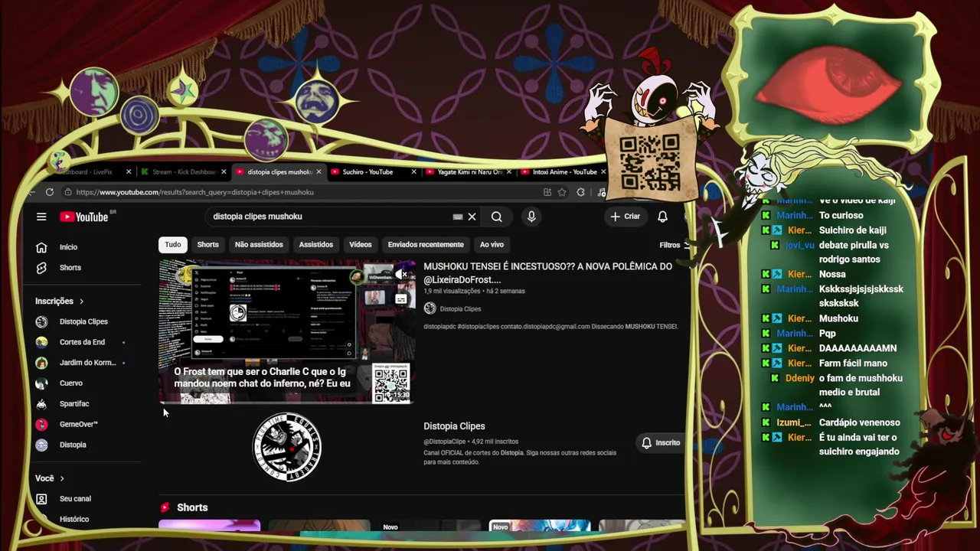980x551 pixels.
Task: Bookmark this page with the star icon
Action: point(562,192)
